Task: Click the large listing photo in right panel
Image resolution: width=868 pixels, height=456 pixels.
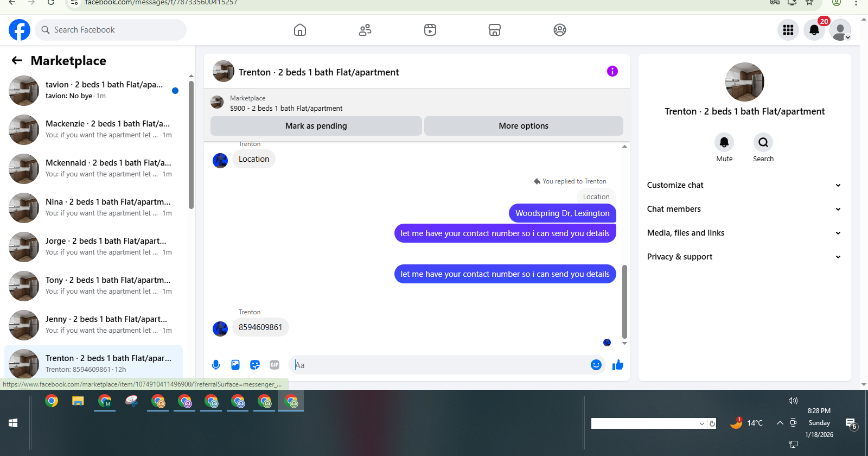Action: [745, 82]
